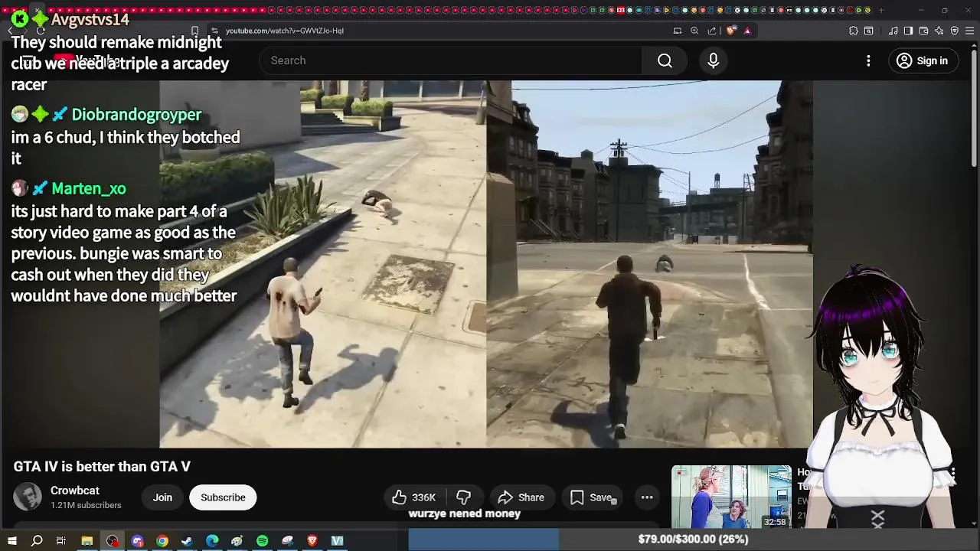
Task: Open more actions ellipsis beside Save
Action: pyautogui.click(x=647, y=497)
